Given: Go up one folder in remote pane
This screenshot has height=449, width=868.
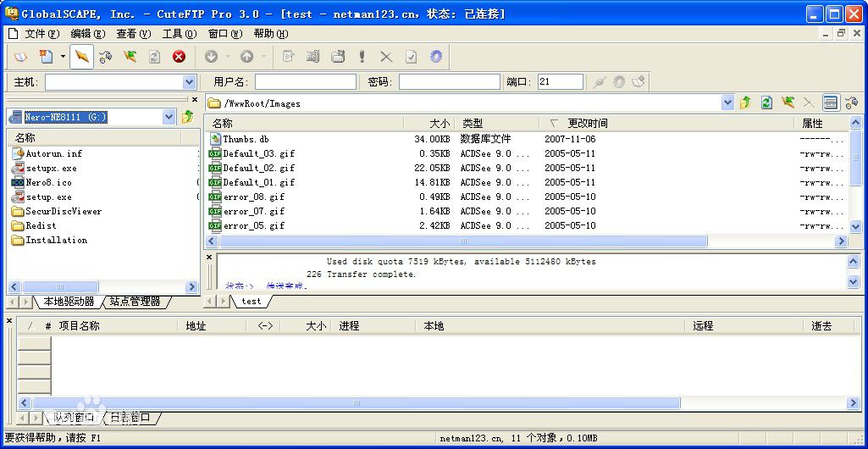Looking at the screenshot, I should (x=745, y=103).
